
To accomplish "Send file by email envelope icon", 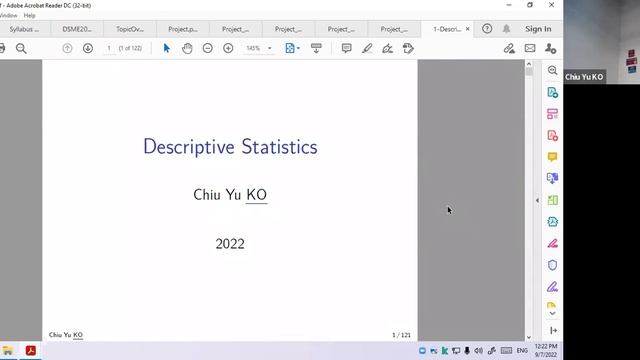I will [530, 48].
